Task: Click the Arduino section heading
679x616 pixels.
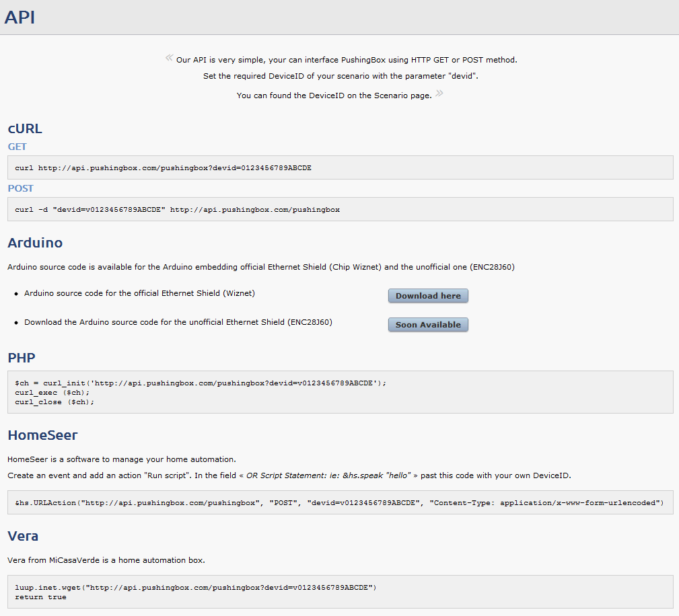Action: [x=35, y=243]
